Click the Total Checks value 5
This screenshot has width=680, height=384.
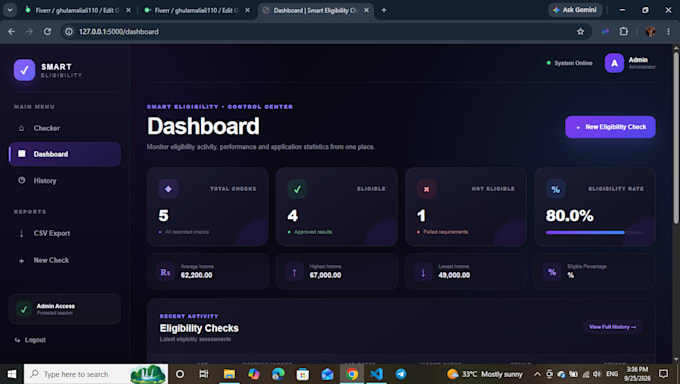tap(163, 216)
